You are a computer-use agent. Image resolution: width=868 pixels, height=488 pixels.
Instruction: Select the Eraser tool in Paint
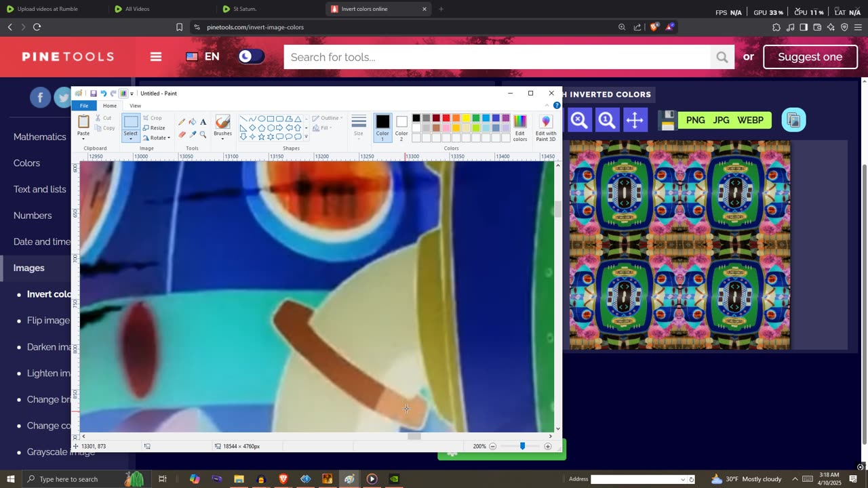coord(182,134)
